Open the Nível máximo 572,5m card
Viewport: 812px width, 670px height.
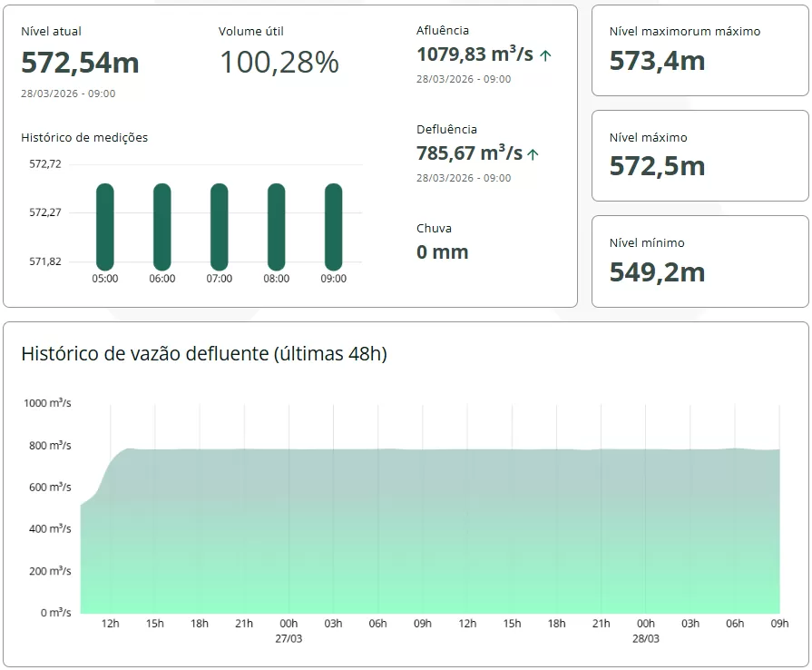coord(699,155)
